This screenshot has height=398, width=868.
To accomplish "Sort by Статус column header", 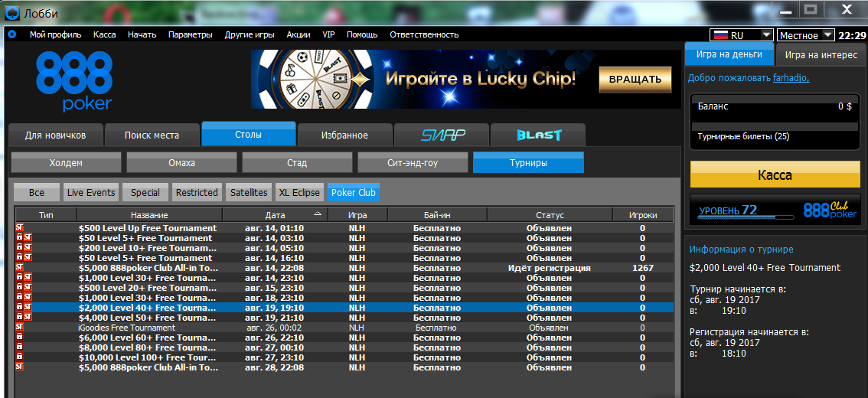I will click(550, 215).
